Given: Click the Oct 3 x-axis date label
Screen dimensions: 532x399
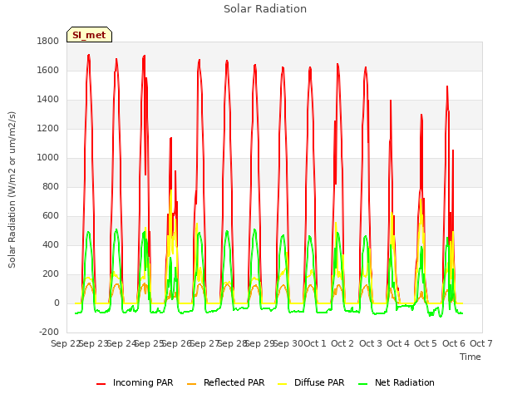Looking at the screenshot, I should tap(371, 343).
